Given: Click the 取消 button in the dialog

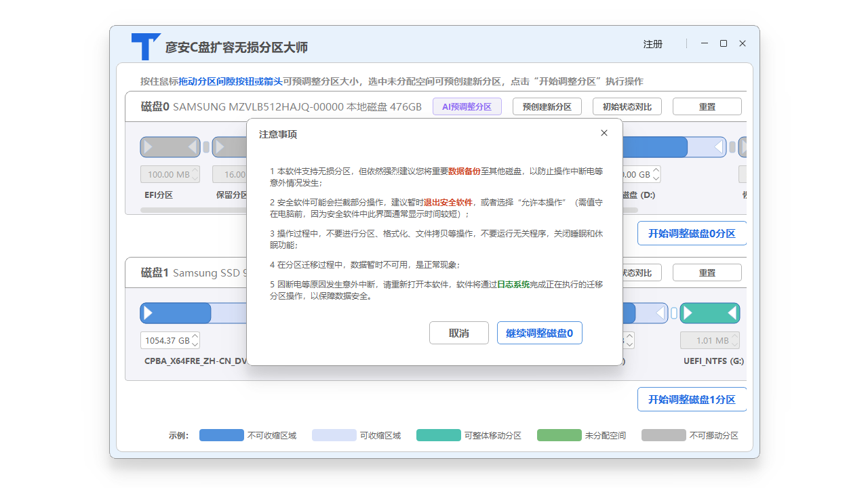Looking at the screenshot, I should coord(459,333).
